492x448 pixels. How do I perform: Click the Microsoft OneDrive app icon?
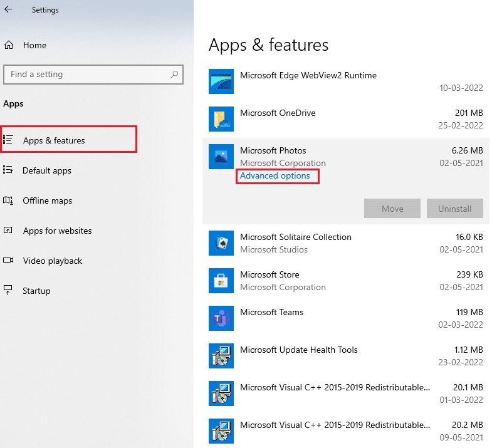tap(221, 119)
